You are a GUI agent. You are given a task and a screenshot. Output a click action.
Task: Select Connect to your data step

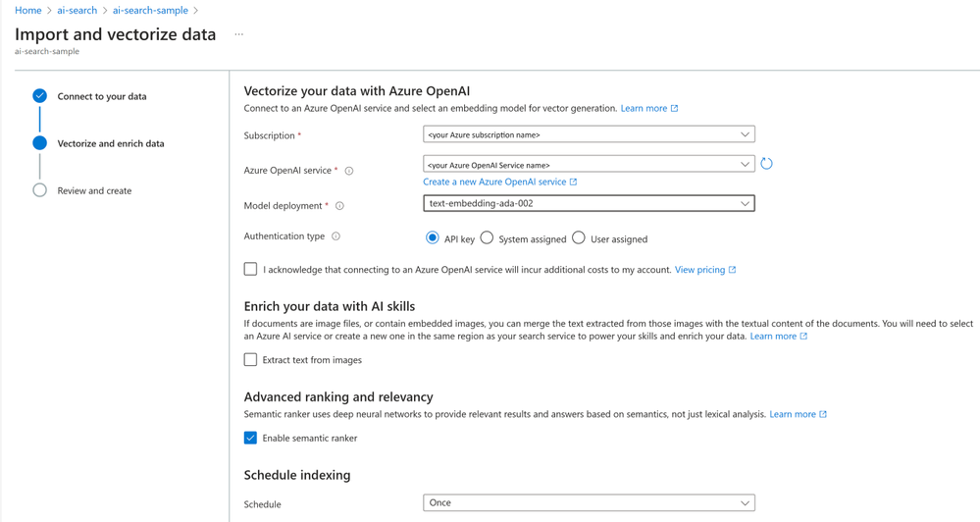point(102,96)
